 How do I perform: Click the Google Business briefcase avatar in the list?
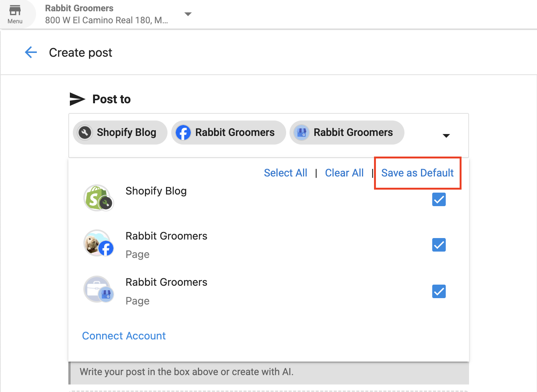pyautogui.click(x=98, y=289)
